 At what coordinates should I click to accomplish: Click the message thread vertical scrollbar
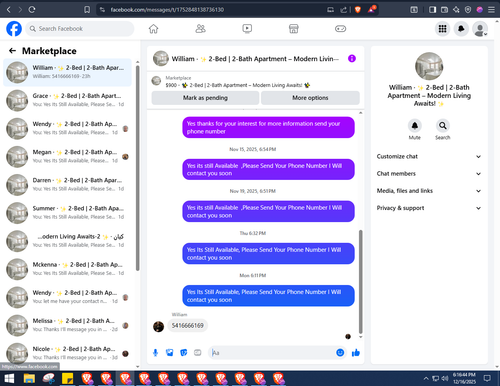[x=360, y=282]
